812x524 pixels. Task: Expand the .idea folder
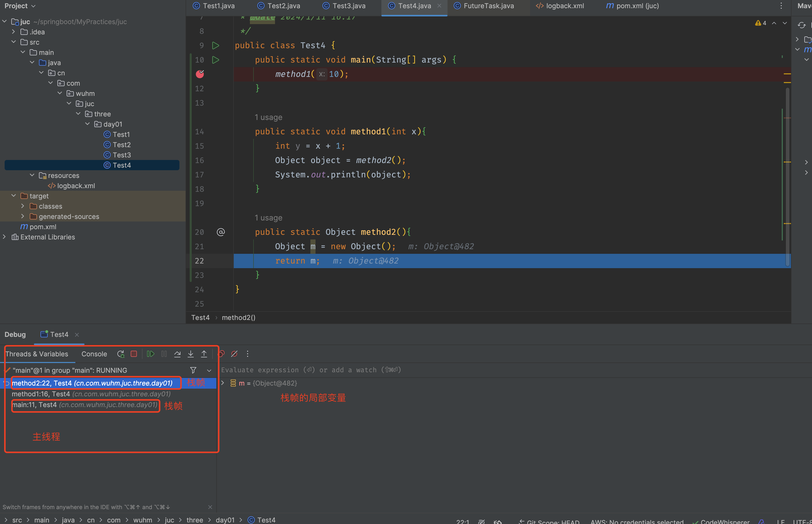pyautogui.click(x=14, y=32)
